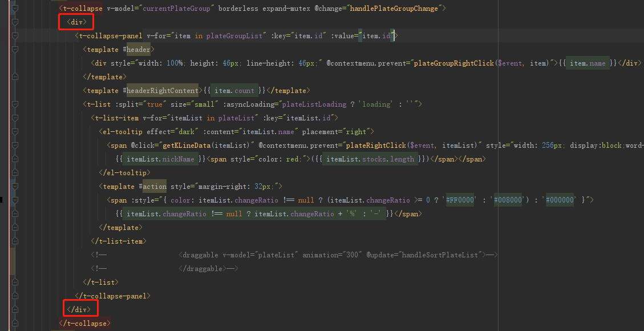Click the commented </draggable> closing tag
This screenshot has width=644, height=331.
tap(202, 269)
